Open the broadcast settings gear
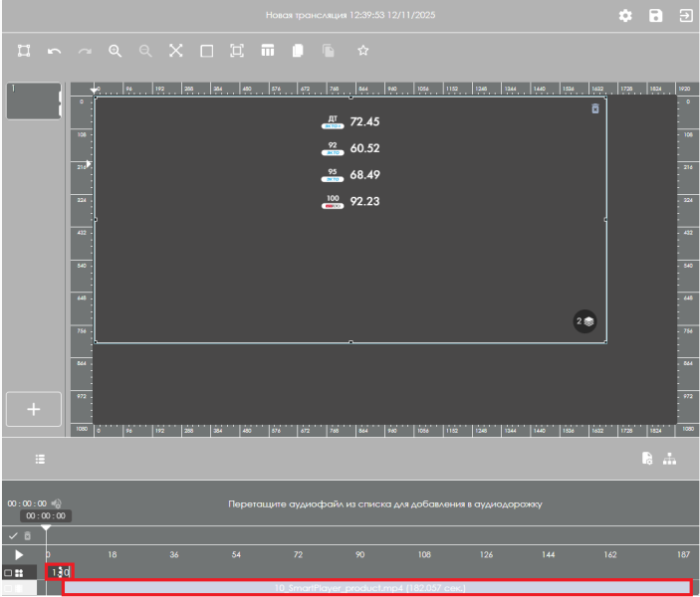700x597 pixels. [x=625, y=17]
